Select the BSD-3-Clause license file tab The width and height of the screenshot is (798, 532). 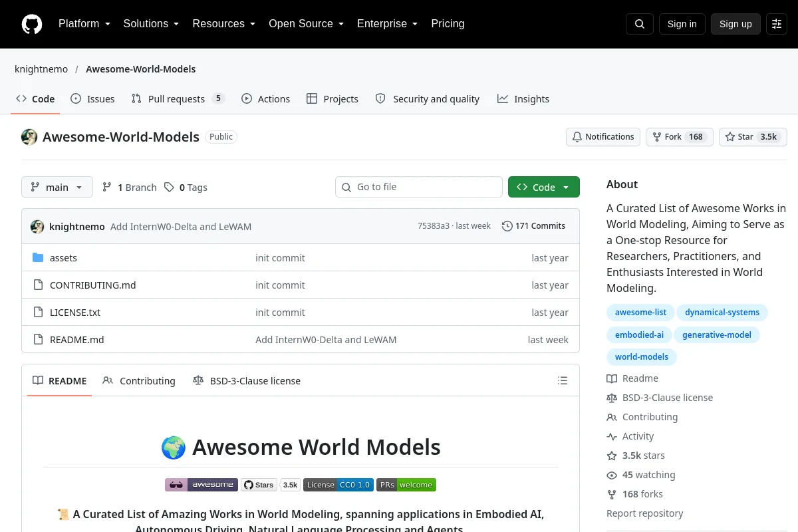tap(247, 381)
